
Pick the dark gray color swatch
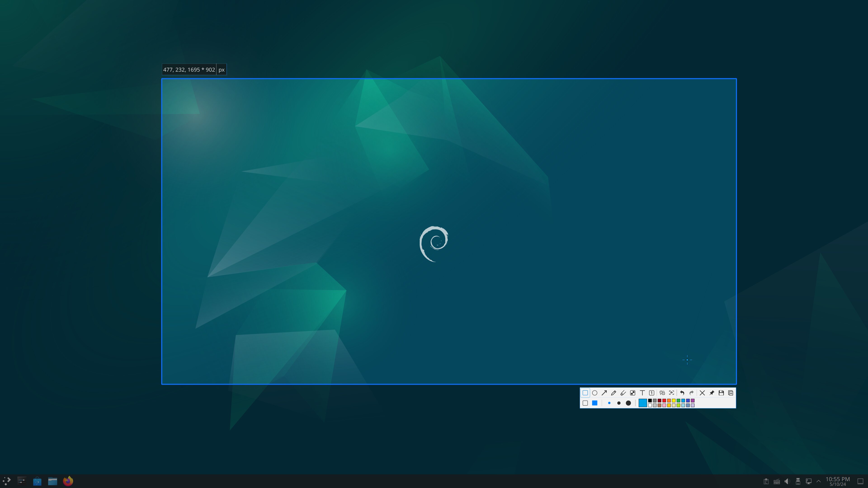pos(655,401)
